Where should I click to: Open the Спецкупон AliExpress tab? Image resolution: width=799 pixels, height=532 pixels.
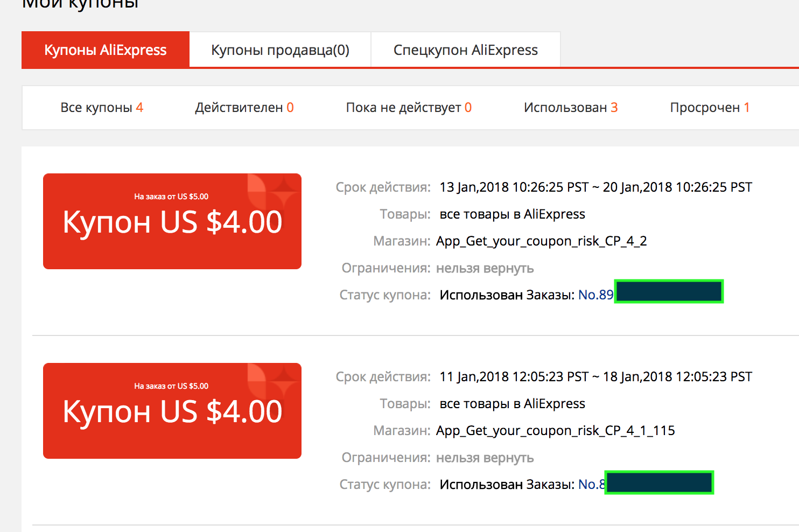point(466,50)
